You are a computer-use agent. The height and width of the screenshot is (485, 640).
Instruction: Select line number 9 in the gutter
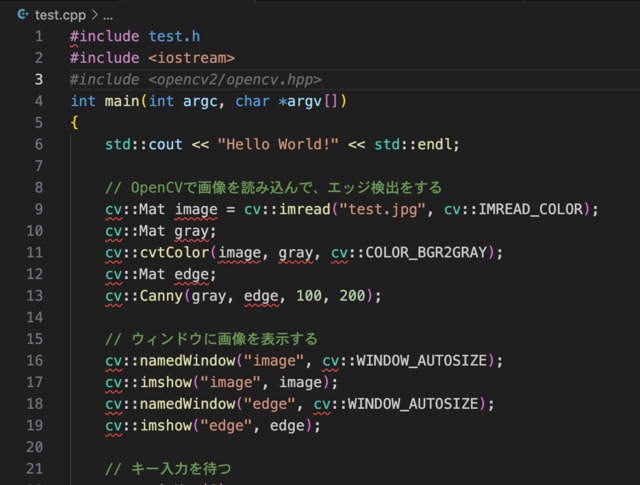(38, 209)
